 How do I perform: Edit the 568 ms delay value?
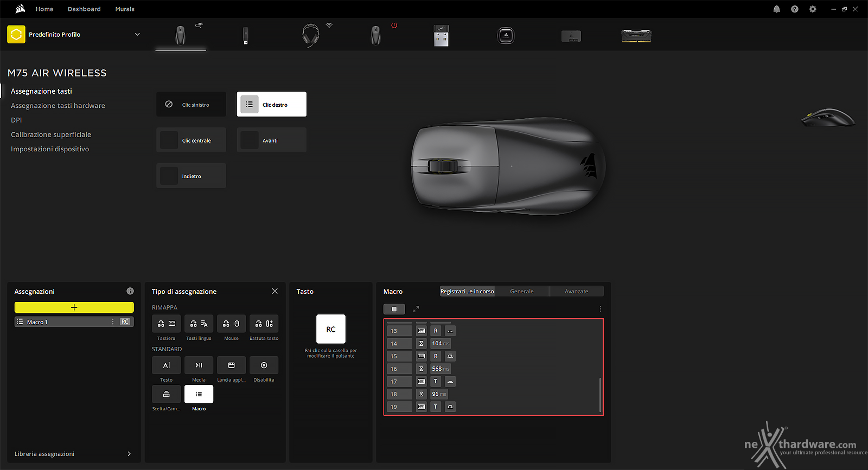[x=441, y=369]
